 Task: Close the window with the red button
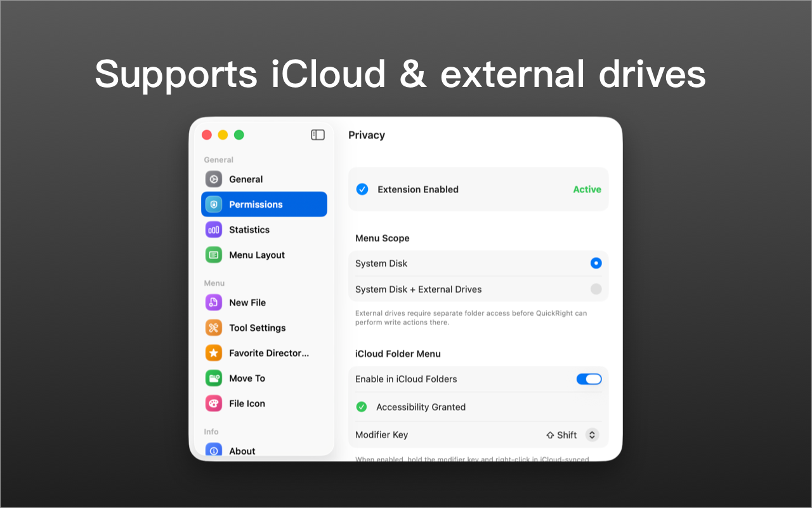(x=206, y=135)
